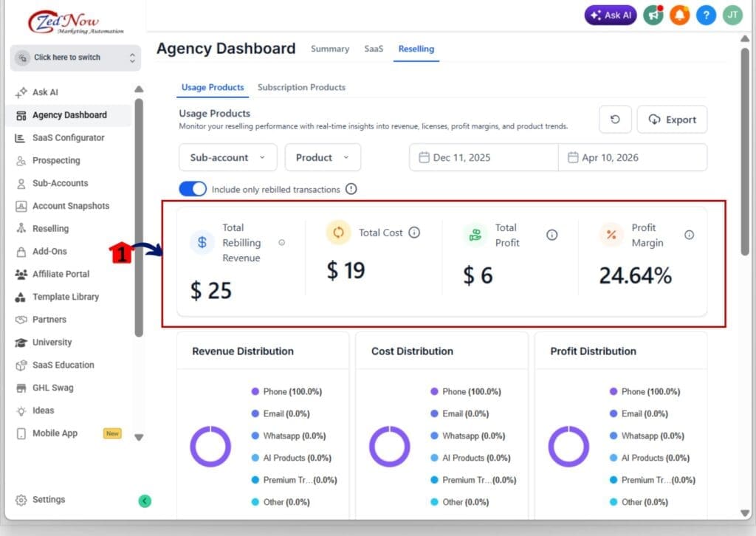Open notifications via the bell icon

pyautogui.click(x=678, y=15)
